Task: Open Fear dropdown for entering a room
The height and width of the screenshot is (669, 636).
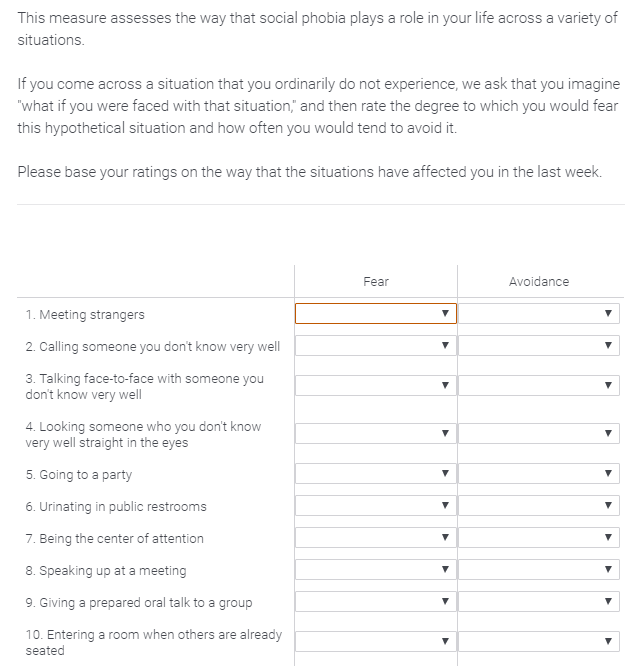Action: (x=376, y=642)
